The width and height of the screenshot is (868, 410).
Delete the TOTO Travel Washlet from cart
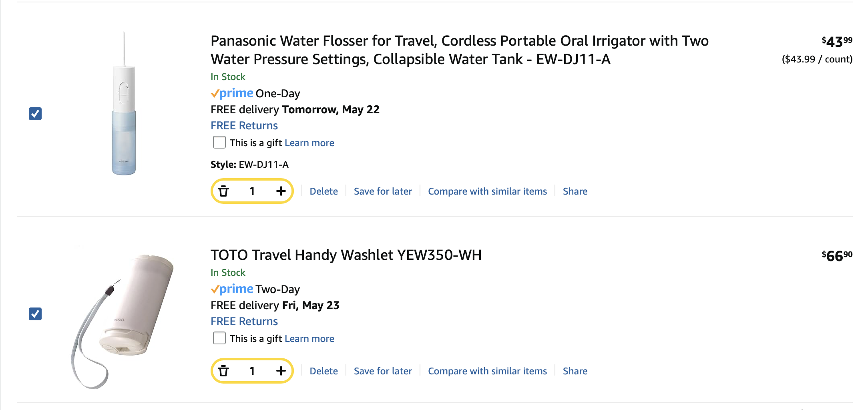tap(323, 371)
